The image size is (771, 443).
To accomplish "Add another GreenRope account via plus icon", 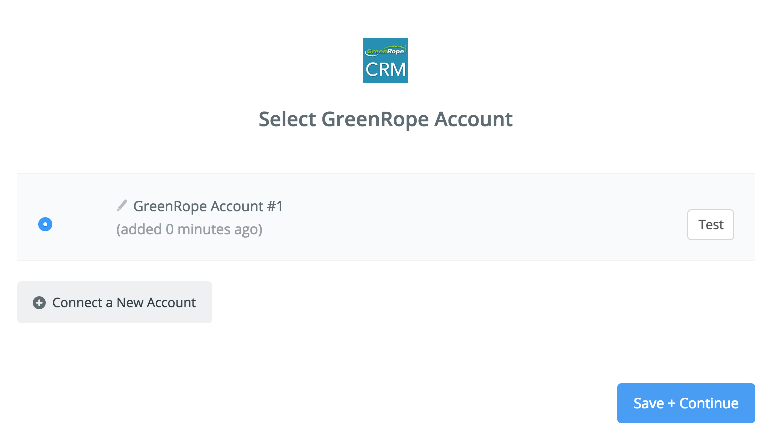I will 39,302.
